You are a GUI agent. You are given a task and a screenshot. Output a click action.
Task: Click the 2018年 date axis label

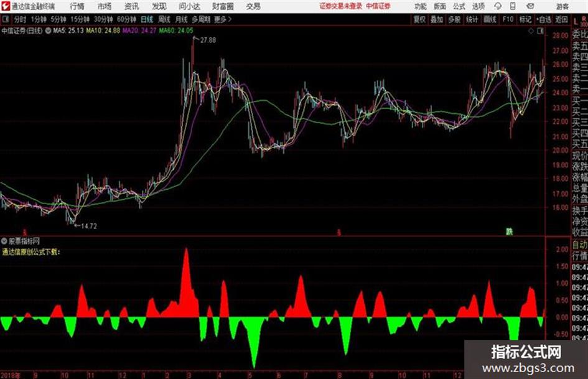click(11, 375)
